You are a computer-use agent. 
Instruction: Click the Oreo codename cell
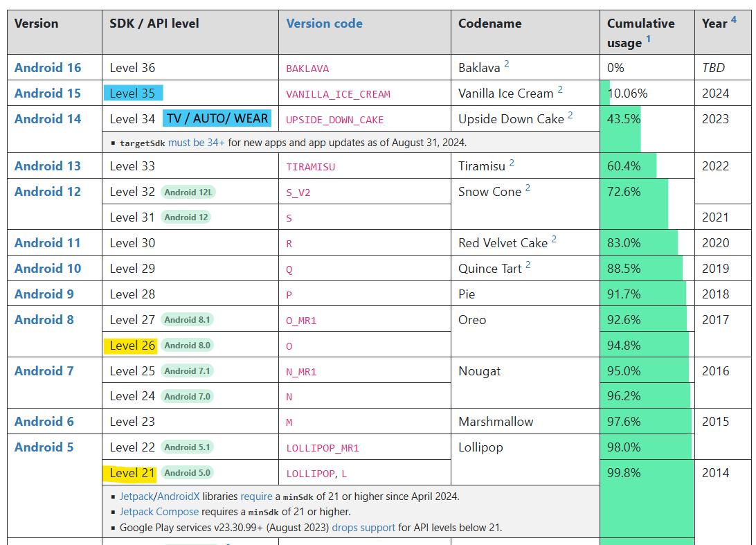(x=525, y=332)
